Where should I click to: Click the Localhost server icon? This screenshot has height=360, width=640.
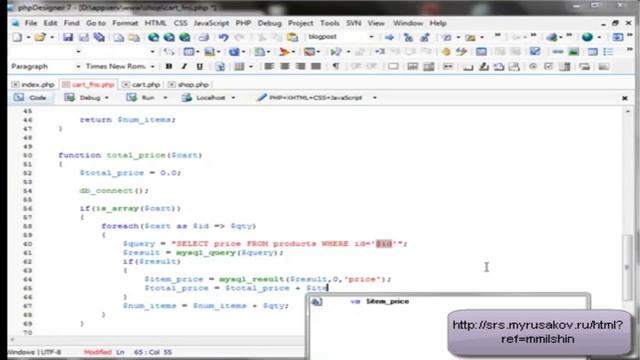click(187, 98)
